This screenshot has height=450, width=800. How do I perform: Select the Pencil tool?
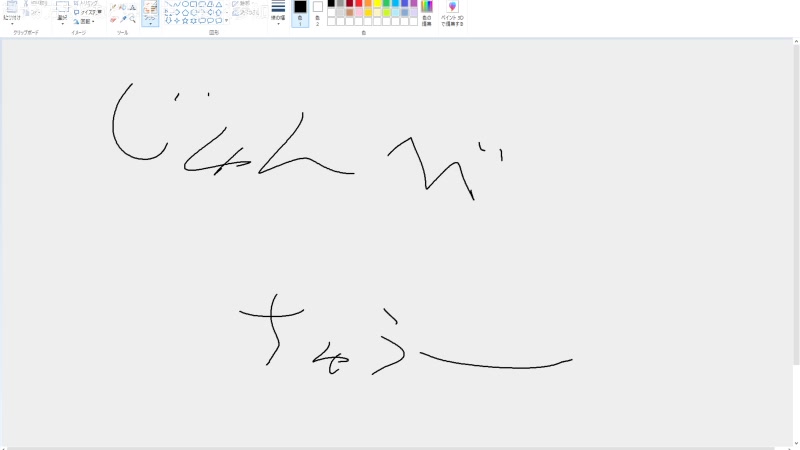(x=112, y=7)
